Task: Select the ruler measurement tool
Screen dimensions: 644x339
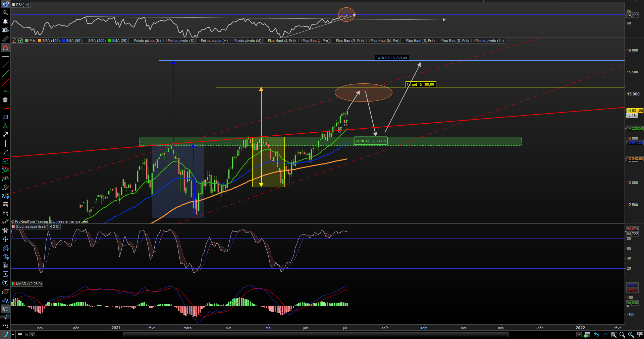Action: 5,39
